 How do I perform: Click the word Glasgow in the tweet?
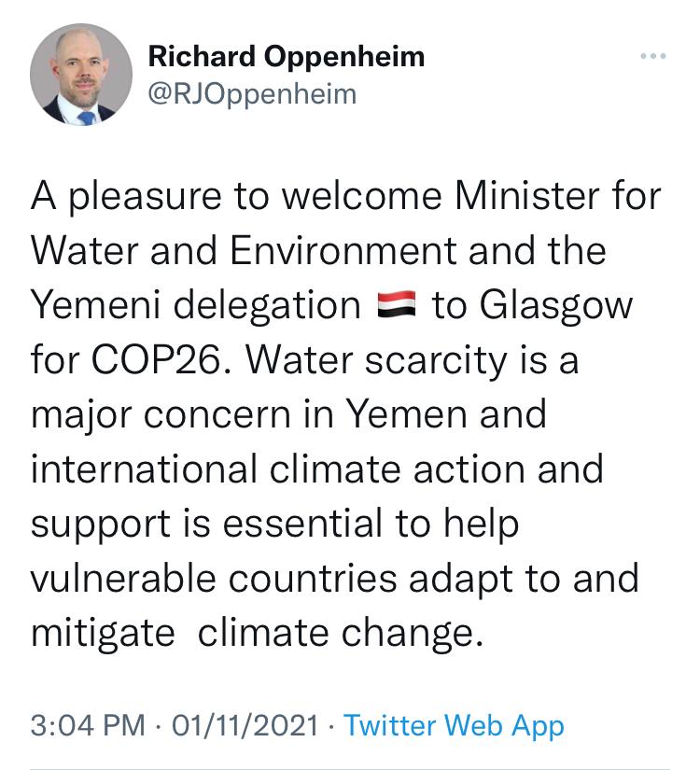pos(556,306)
